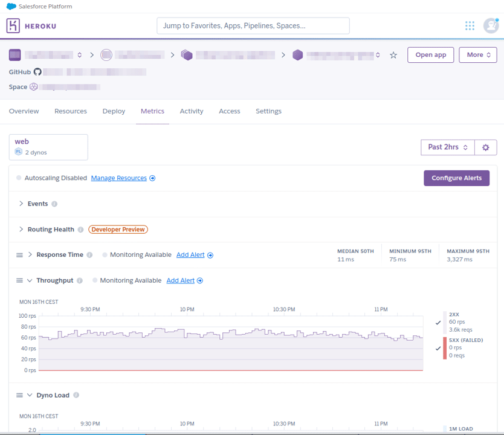The height and width of the screenshot is (435, 504).
Task: Focus the Jump to Favorites search field
Action: pyautogui.click(x=253, y=26)
